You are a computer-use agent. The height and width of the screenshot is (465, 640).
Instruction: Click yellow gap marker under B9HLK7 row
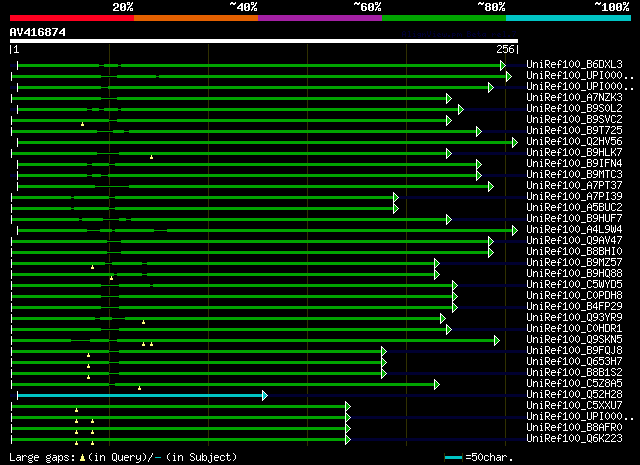151,157
